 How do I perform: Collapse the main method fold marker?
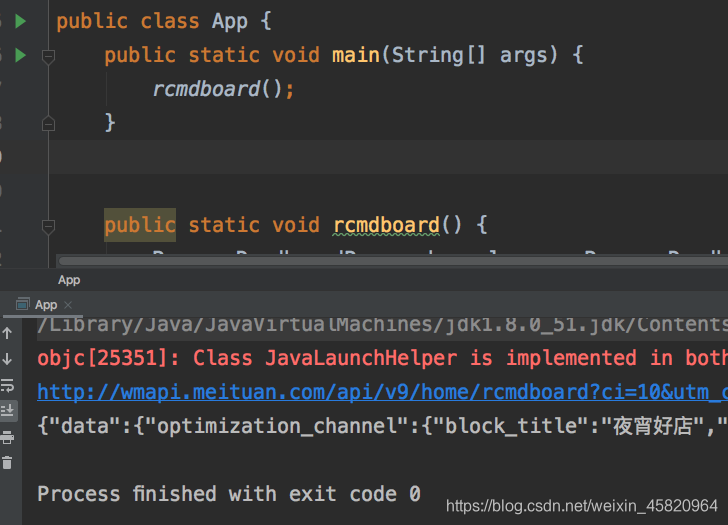pos(48,56)
